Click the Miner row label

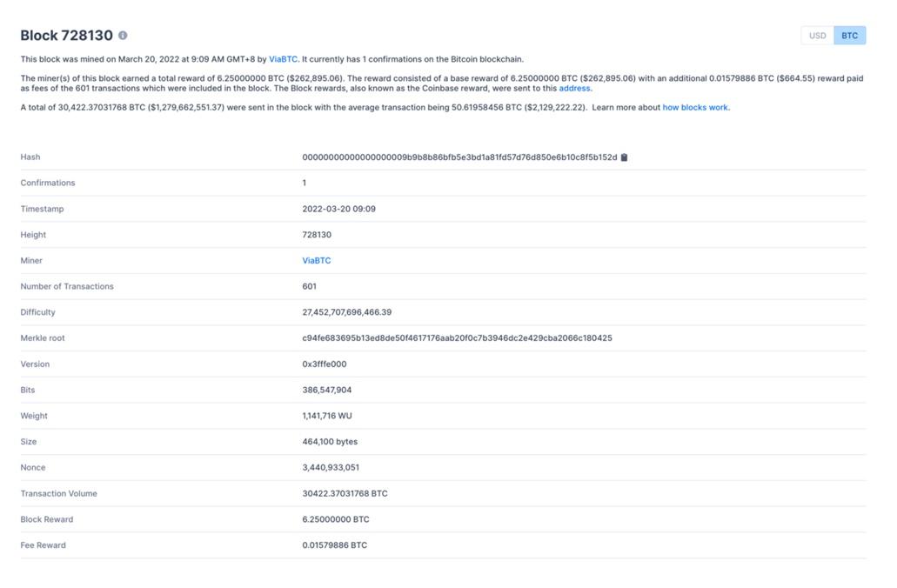coord(31,260)
